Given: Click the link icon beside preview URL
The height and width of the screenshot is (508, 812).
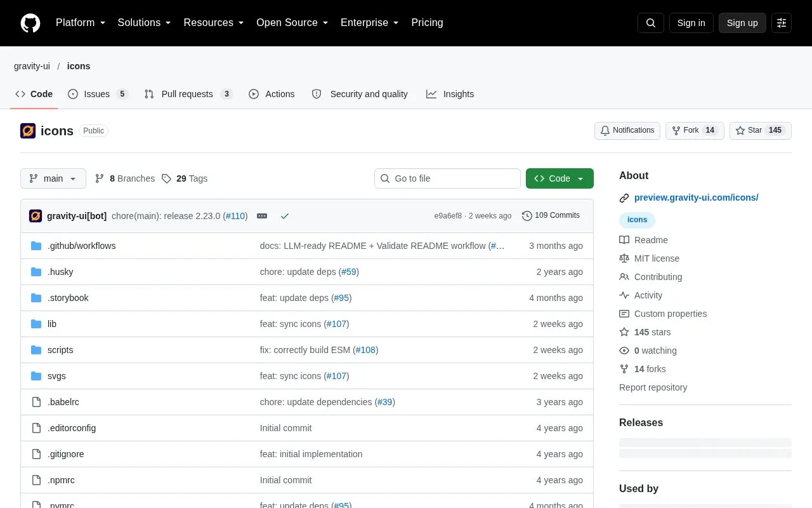Looking at the screenshot, I should point(624,197).
